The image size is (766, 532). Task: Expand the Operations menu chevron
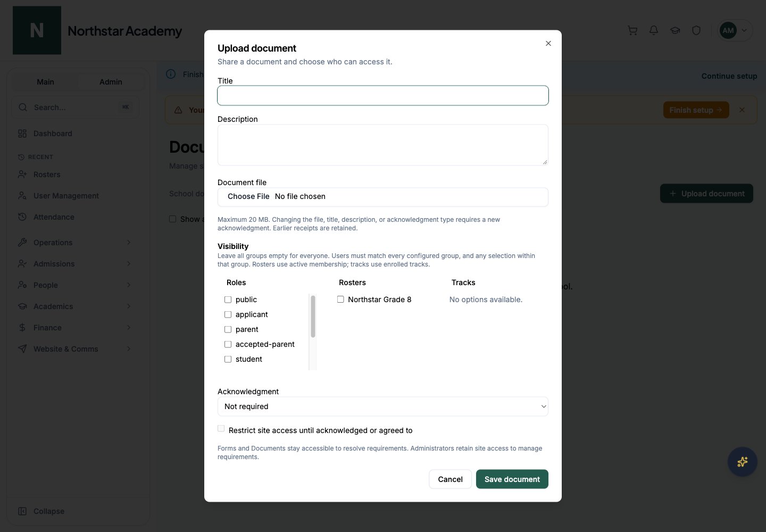(129, 243)
